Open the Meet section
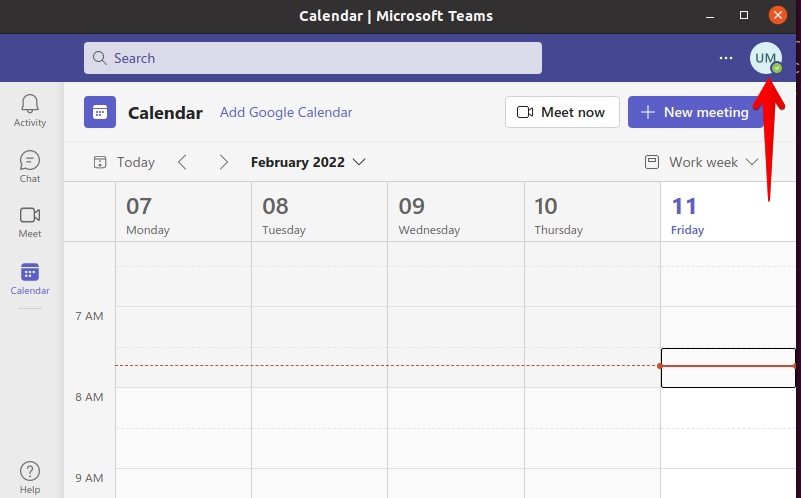801x498 pixels. (30, 223)
